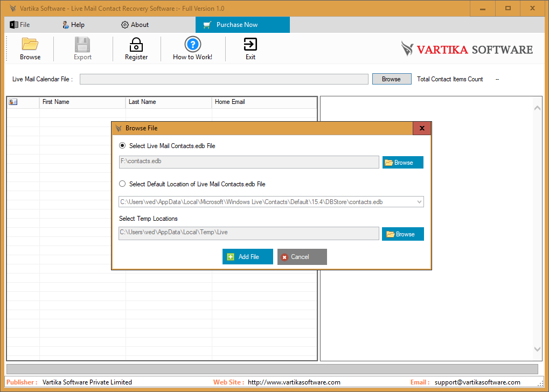The width and height of the screenshot is (549, 392).
Task: Click the Home Email column header
Action: tap(265, 102)
